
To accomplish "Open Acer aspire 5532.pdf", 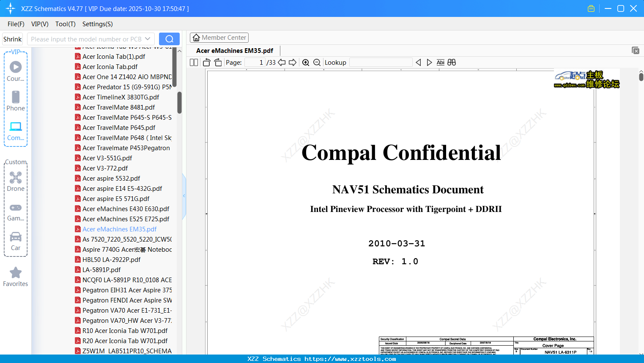I will coord(111,178).
